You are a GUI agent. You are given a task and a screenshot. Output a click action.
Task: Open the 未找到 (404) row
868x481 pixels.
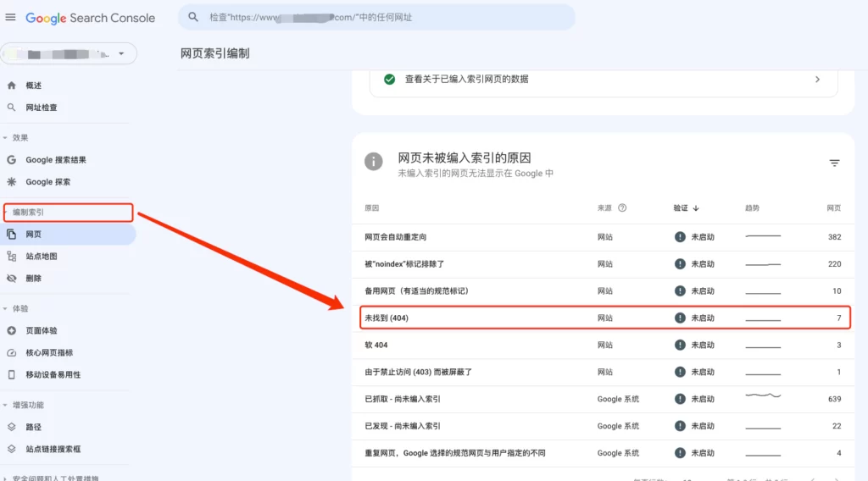point(605,318)
